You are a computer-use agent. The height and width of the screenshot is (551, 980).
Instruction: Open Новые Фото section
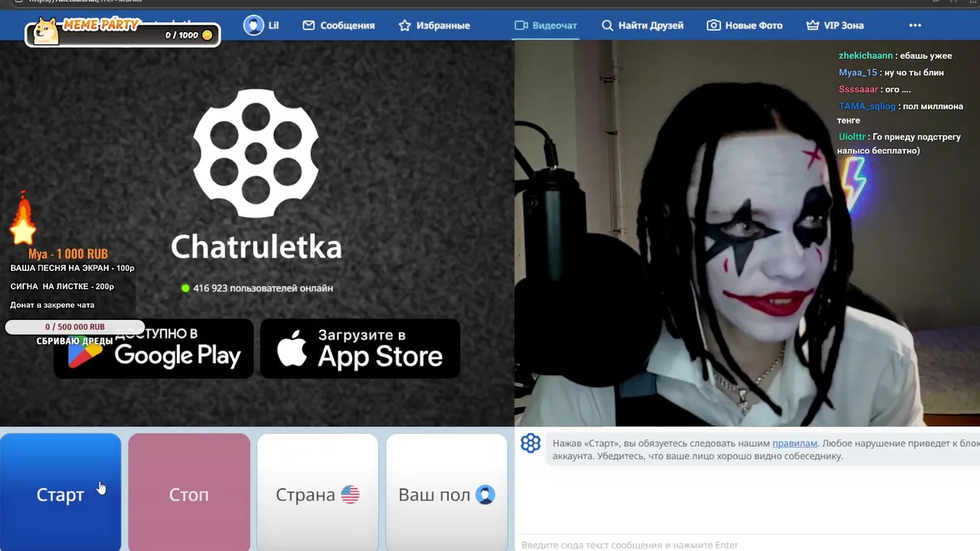click(744, 25)
